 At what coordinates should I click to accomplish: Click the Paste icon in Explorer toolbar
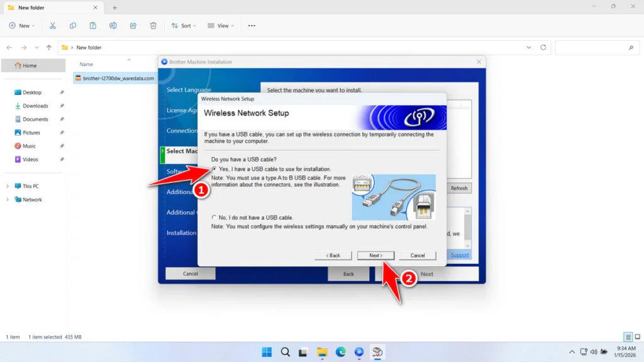coord(93,25)
